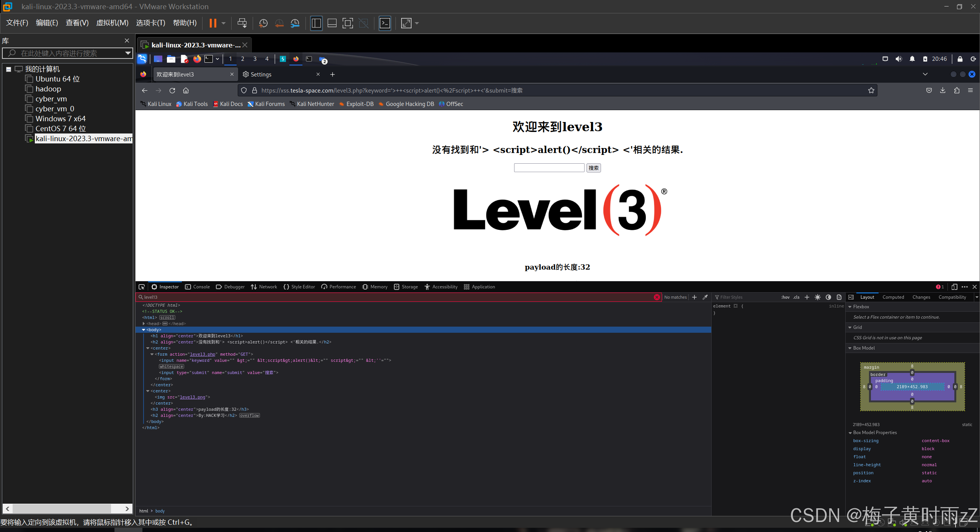
Task: Select Windows 7 x64 virtual machine
Action: [x=60, y=119]
